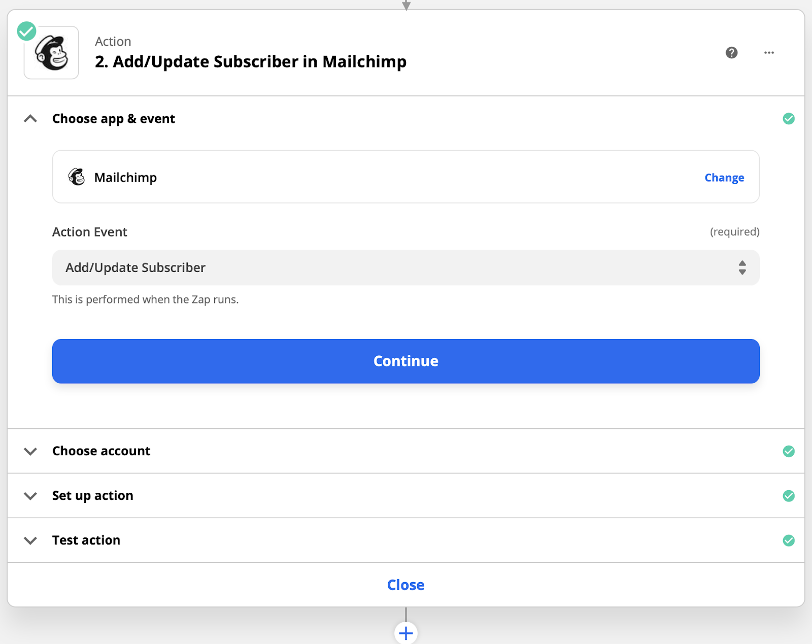
Task: Click the Mailchimp app name text
Action: pyautogui.click(x=125, y=178)
